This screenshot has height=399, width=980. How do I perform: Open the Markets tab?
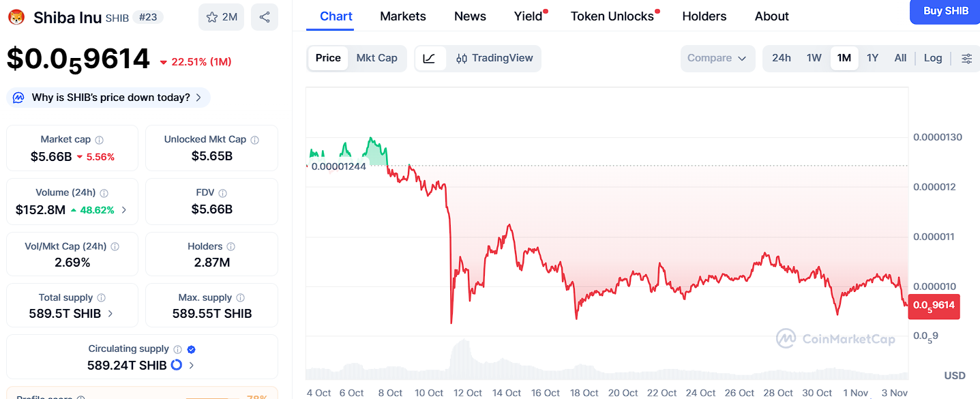[x=403, y=16]
